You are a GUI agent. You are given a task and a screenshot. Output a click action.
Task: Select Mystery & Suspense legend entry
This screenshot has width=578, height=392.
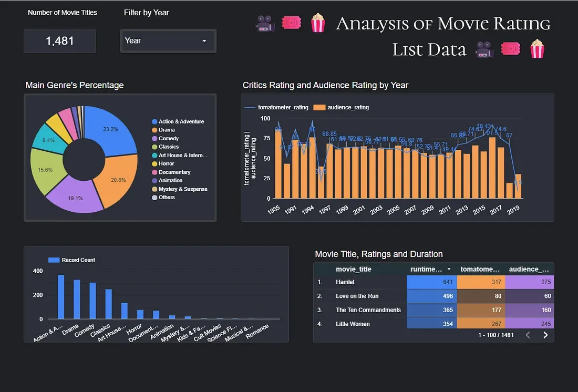tap(180, 189)
